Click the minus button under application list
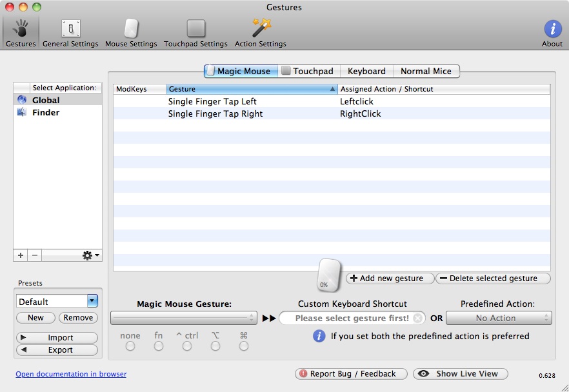This screenshot has width=569, height=392. coord(35,255)
